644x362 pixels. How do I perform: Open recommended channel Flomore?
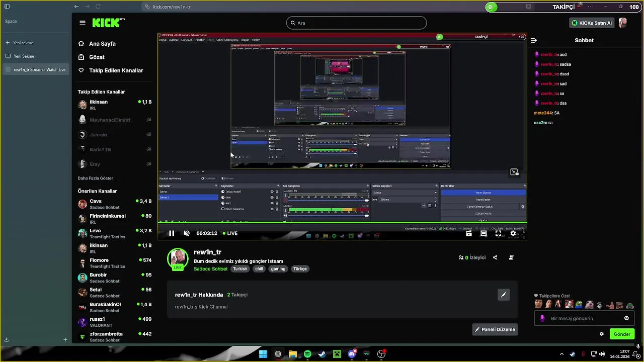(x=115, y=263)
